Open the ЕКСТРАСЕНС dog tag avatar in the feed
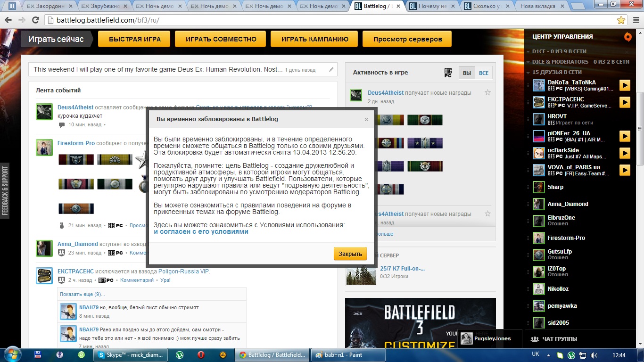The height and width of the screenshot is (362, 644). 44,276
